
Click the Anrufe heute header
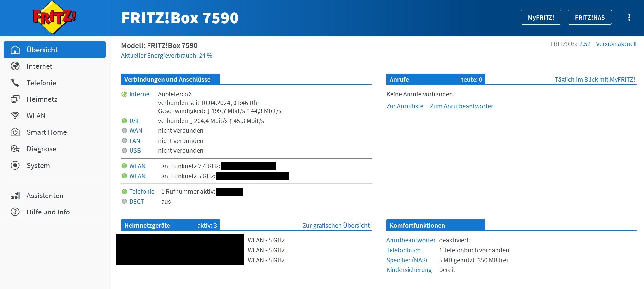(x=436, y=79)
